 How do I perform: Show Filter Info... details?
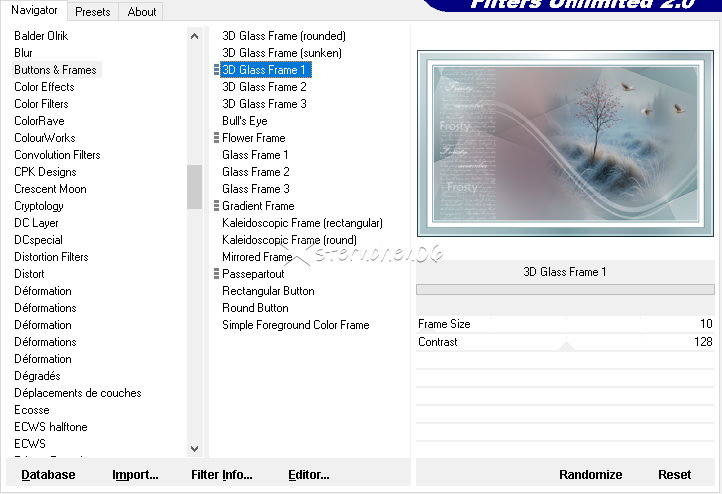click(222, 474)
